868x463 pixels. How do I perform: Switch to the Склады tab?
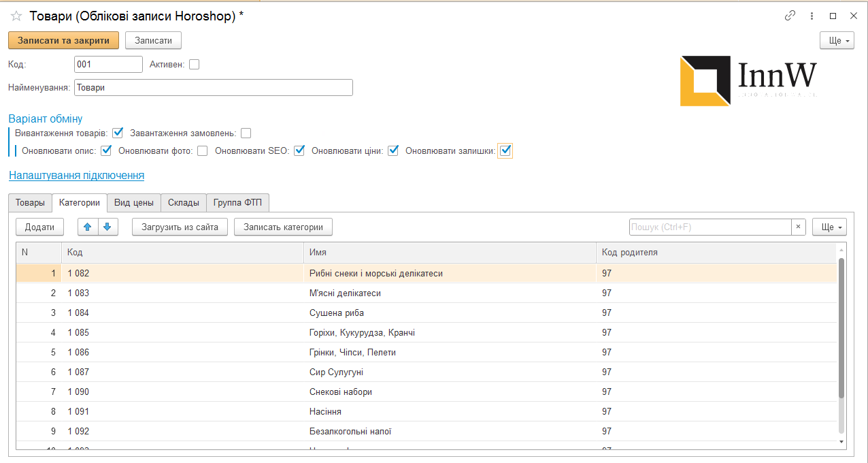(184, 203)
